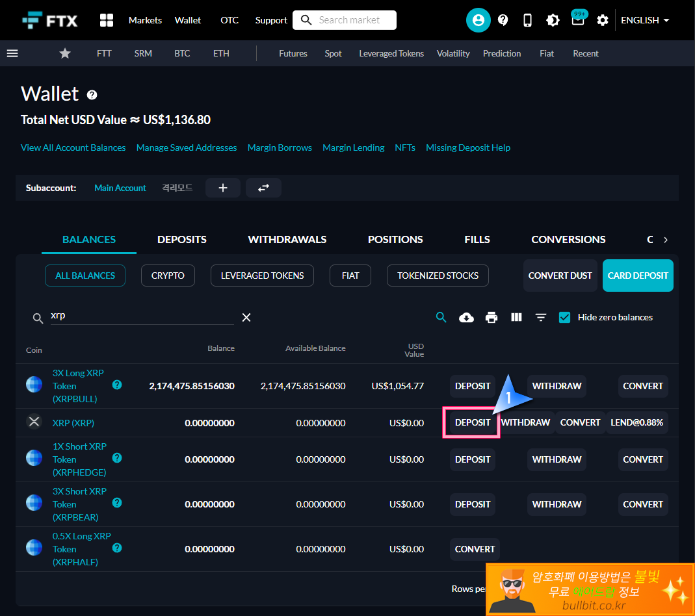Switch to the CONVERSIONS tab
Image resolution: width=695 pixels, height=616 pixels.
tap(568, 240)
